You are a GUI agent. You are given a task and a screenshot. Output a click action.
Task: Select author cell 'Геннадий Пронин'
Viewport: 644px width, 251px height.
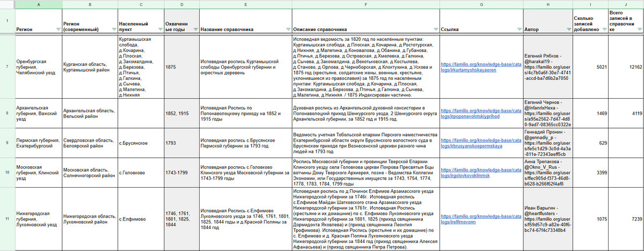[x=547, y=143]
